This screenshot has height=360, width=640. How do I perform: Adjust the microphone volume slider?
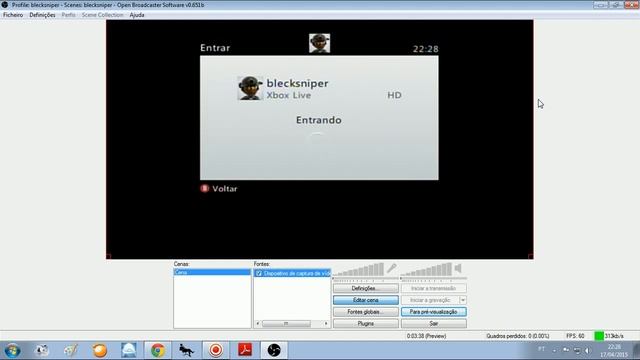point(366,278)
